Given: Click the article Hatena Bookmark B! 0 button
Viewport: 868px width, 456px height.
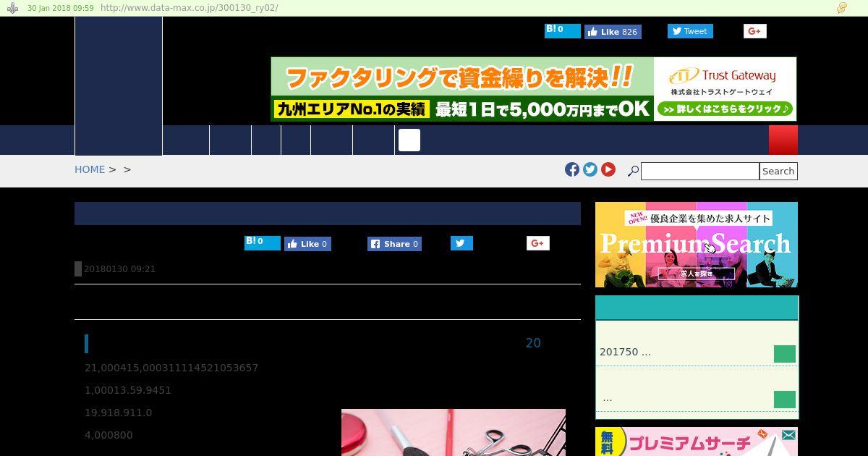Looking at the screenshot, I should click(x=263, y=242).
